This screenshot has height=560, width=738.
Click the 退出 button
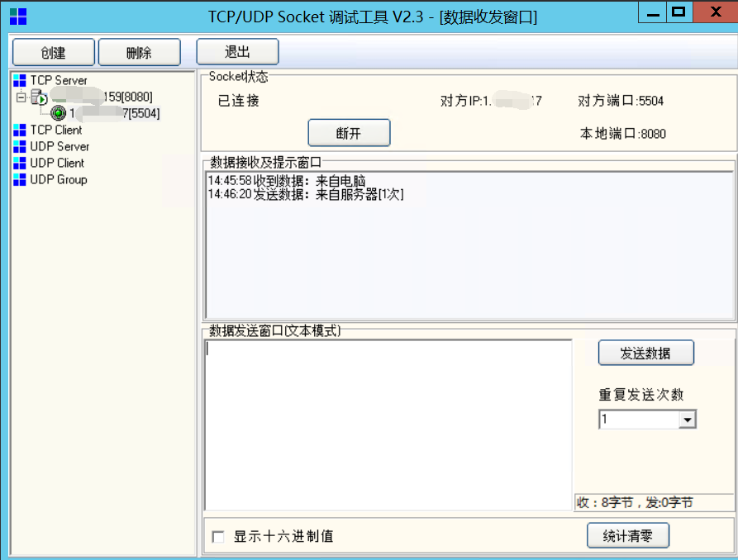click(x=237, y=51)
